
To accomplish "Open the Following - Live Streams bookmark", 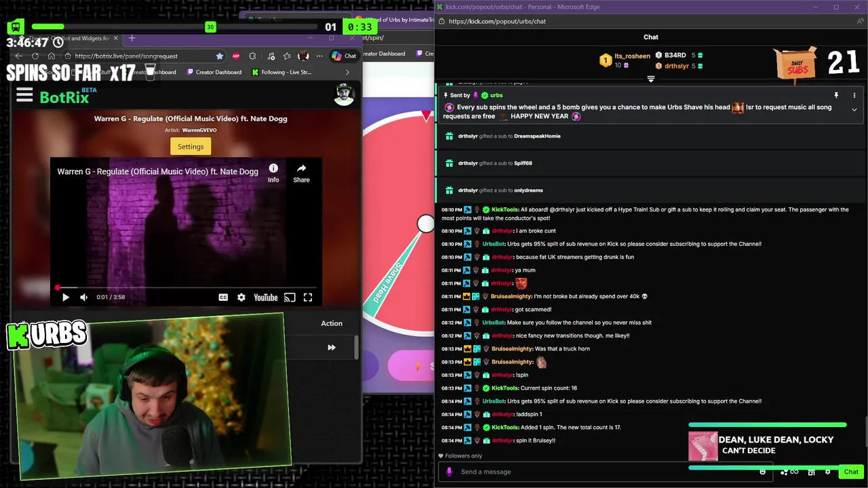I will 281,73.
